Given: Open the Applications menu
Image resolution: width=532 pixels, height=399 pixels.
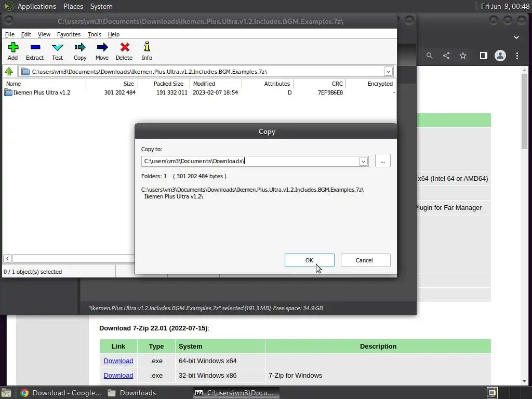Looking at the screenshot, I should pos(37,6).
